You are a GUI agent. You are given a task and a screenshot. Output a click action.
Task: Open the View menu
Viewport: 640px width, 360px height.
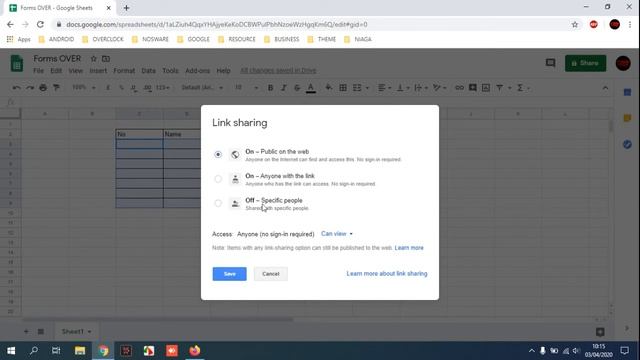pos(76,71)
